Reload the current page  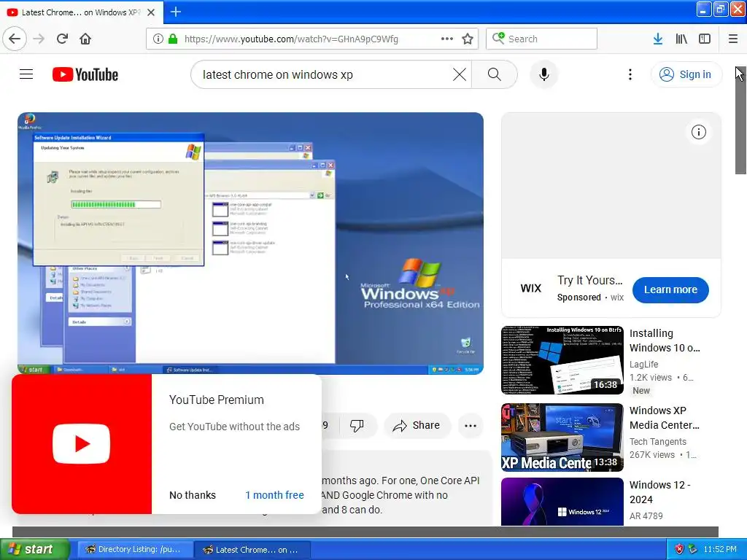pos(63,39)
